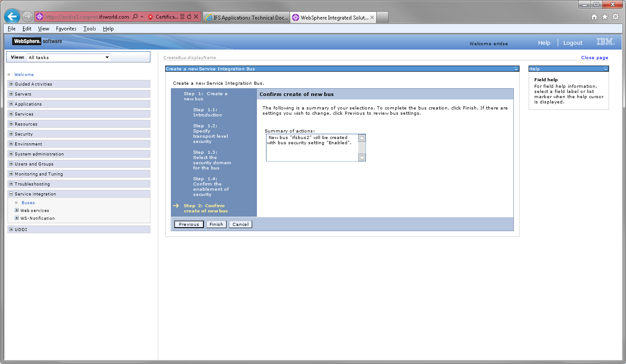The width and height of the screenshot is (626, 364).
Task: Open the browser Home icon
Action: pos(594,17)
